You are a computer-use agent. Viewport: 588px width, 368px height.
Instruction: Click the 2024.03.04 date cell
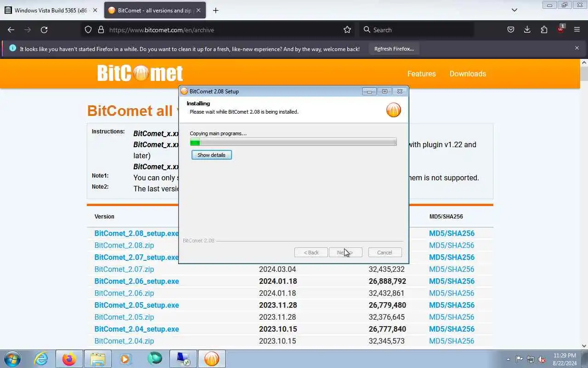tap(277, 269)
